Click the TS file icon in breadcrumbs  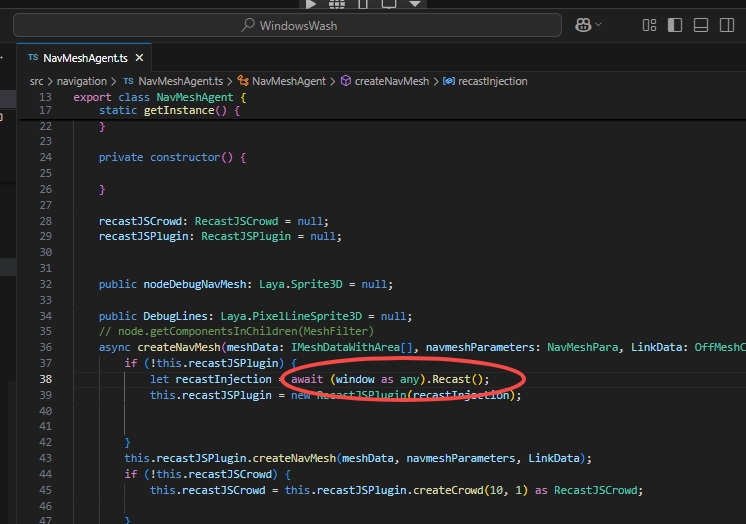(128, 81)
